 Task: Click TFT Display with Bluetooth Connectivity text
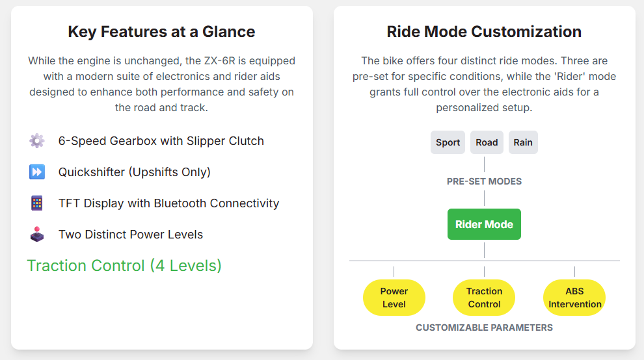[168, 203]
